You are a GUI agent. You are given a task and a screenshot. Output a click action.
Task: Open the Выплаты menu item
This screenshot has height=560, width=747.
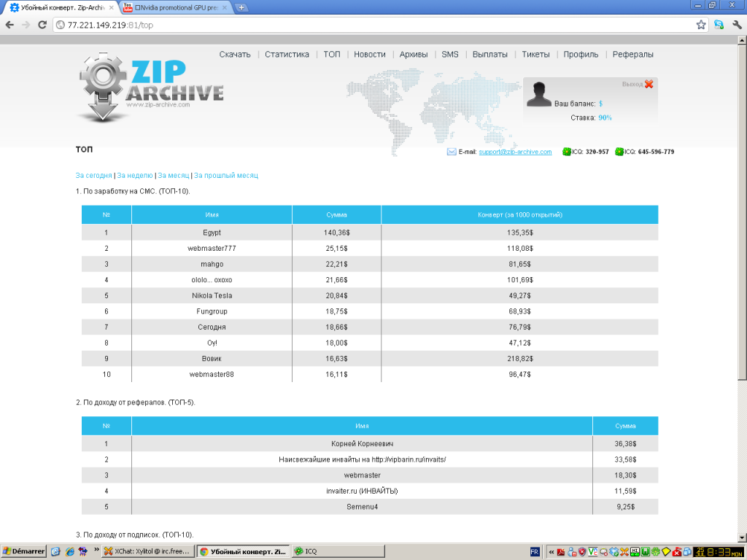(x=489, y=54)
